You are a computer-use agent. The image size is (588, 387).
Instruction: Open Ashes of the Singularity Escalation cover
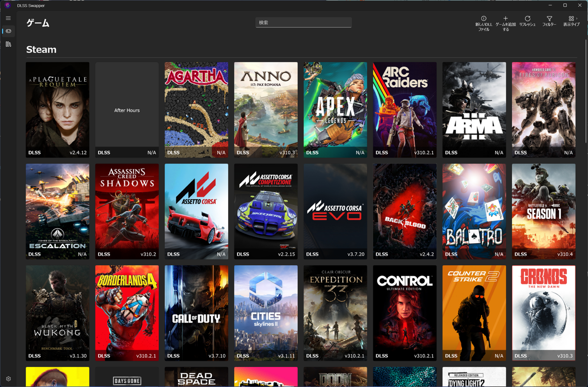[x=57, y=212]
